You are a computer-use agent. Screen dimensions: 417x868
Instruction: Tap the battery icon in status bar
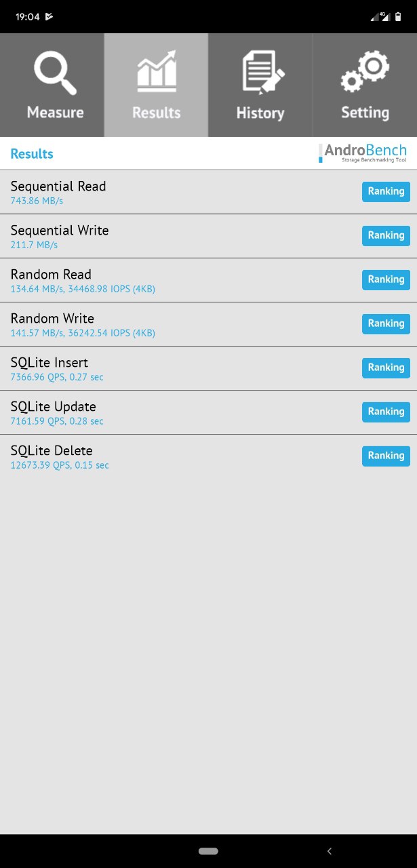tap(398, 16)
